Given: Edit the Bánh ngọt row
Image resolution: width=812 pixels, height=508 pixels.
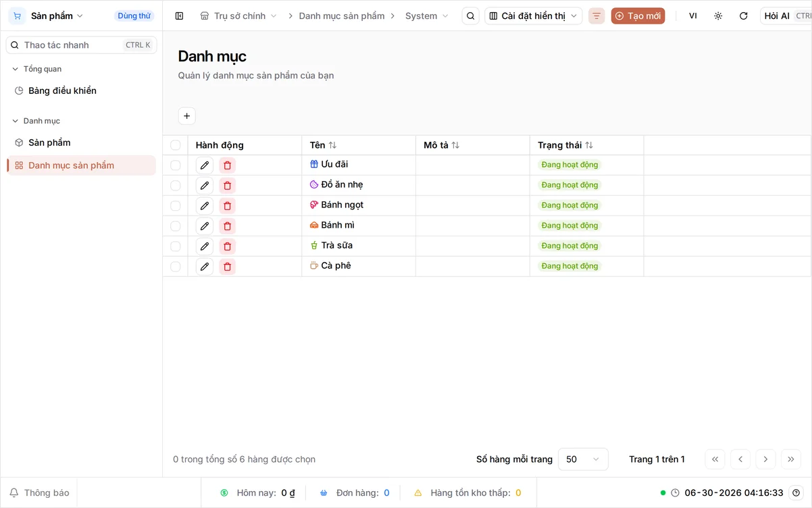Looking at the screenshot, I should pos(205,206).
